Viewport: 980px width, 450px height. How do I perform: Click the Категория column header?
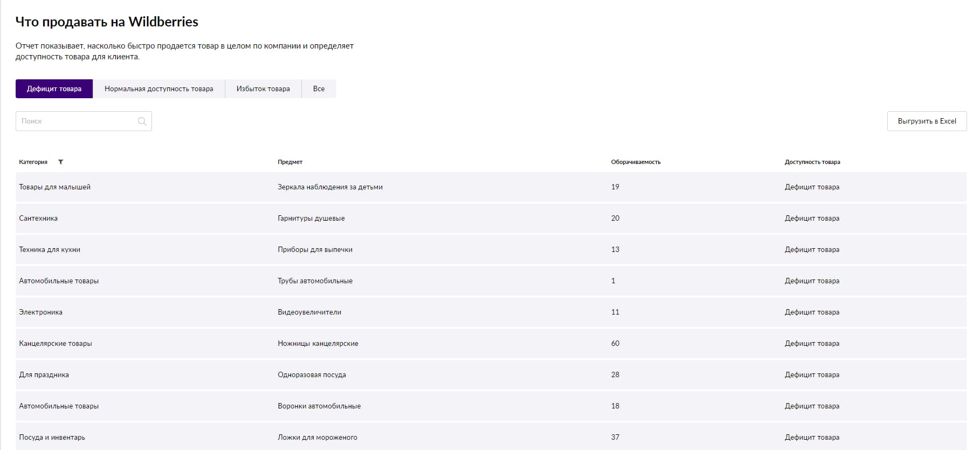33,162
